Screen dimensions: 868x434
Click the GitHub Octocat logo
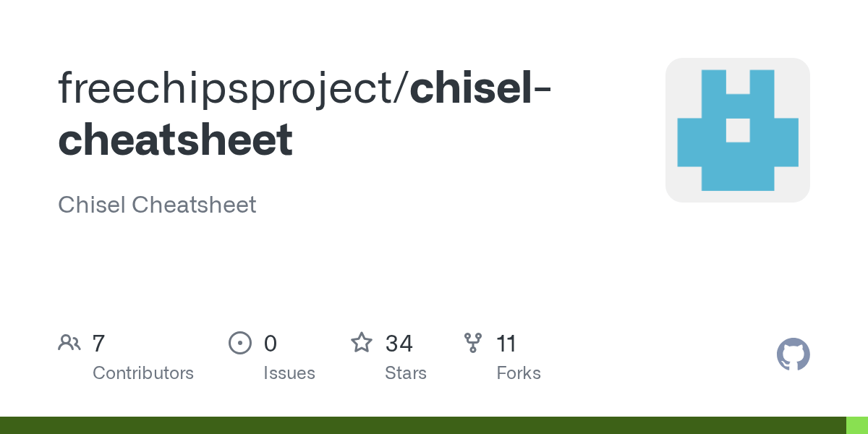tap(793, 354)
